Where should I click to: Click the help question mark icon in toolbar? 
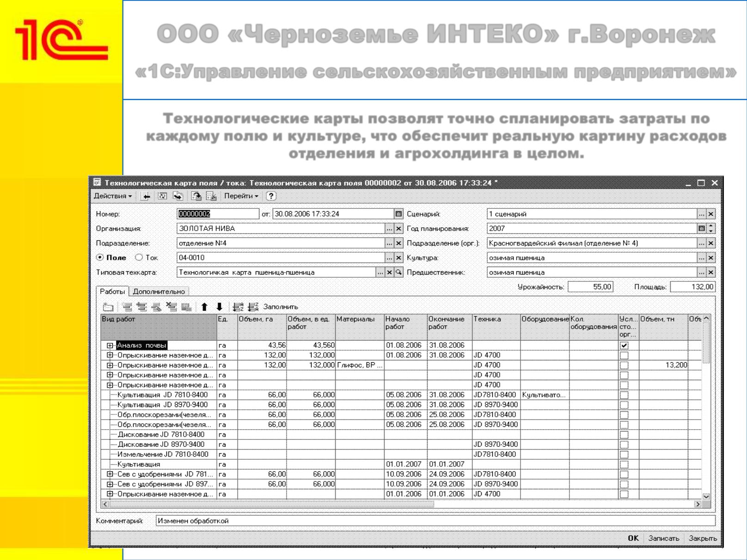(271, 196)
